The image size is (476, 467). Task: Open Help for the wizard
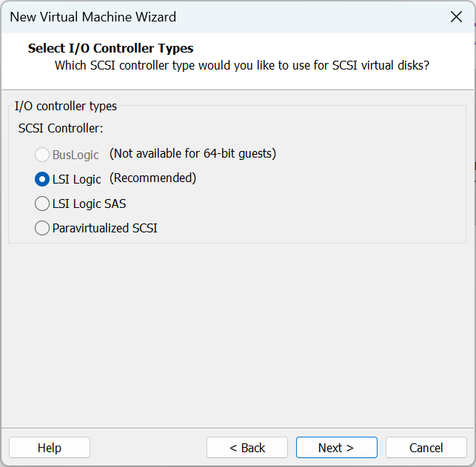[50, 448]
